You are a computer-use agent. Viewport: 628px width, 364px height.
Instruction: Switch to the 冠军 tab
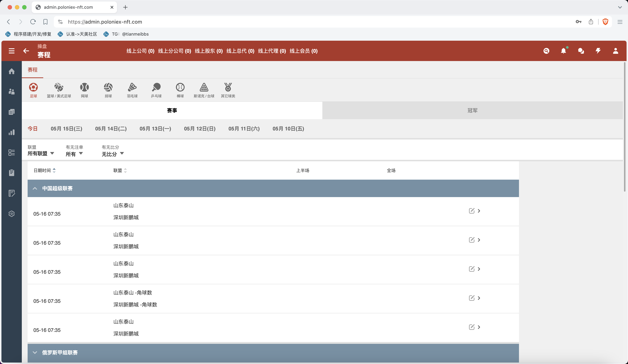pyautogui.click(x=472, y=110)
